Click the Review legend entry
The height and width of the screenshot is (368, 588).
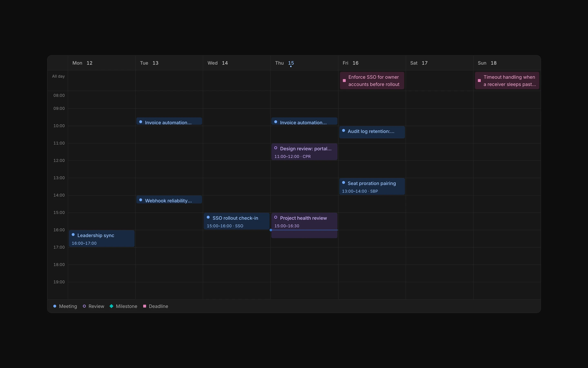94,306
